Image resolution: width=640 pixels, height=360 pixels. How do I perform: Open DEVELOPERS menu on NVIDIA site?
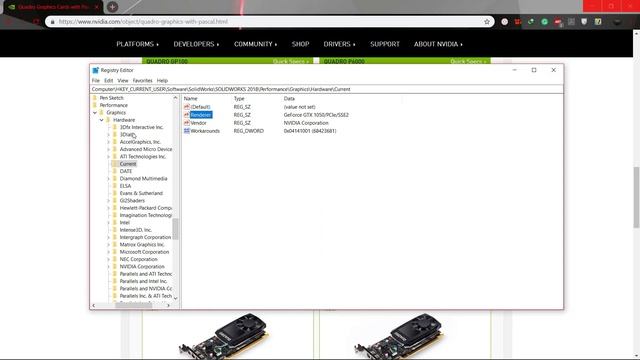tap(196, 44)
